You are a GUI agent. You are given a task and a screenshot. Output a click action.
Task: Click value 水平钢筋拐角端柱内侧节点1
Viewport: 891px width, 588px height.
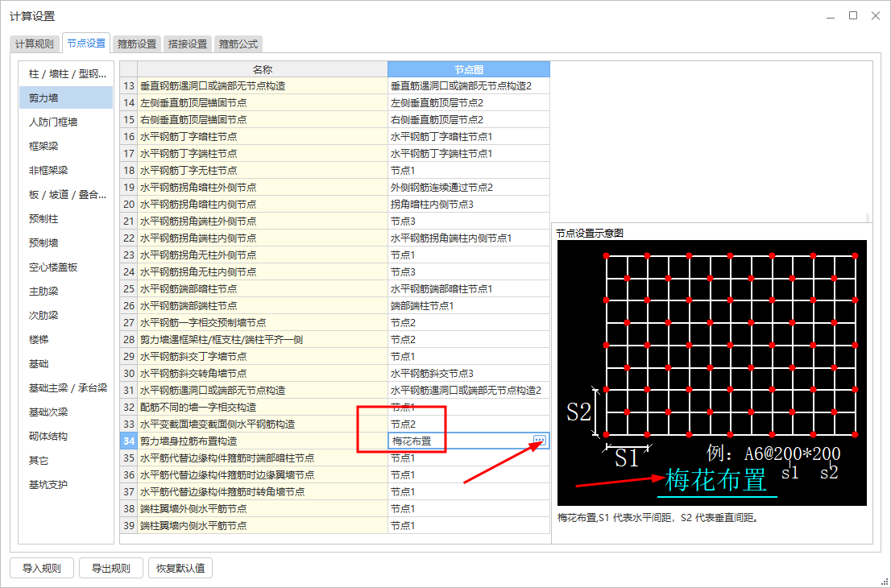point(469,238)
